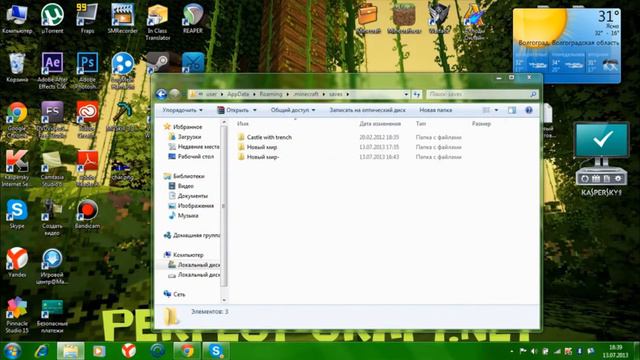Launch Kaspersky Internet Security desktop shortcut
Viewport: 640px width, 360px height.
click(x=17, y=168)
